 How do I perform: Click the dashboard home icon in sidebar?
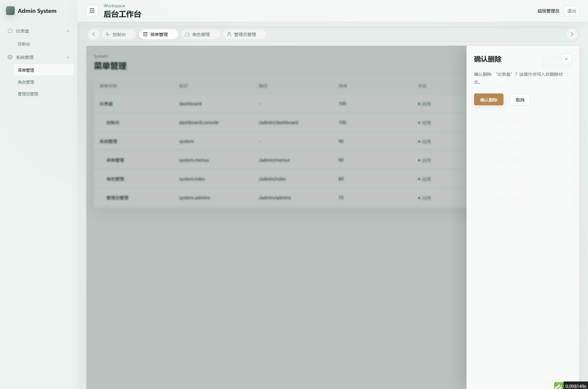coord(10,31)
